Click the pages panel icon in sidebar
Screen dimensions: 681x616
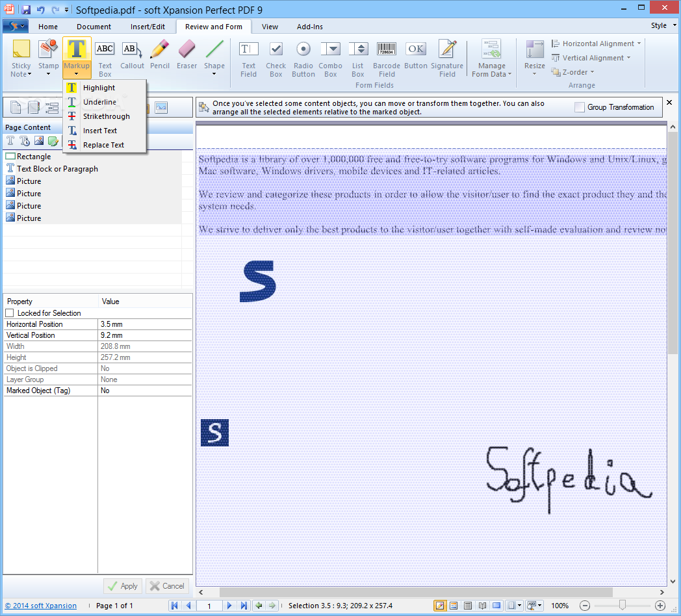click(16, 107)
